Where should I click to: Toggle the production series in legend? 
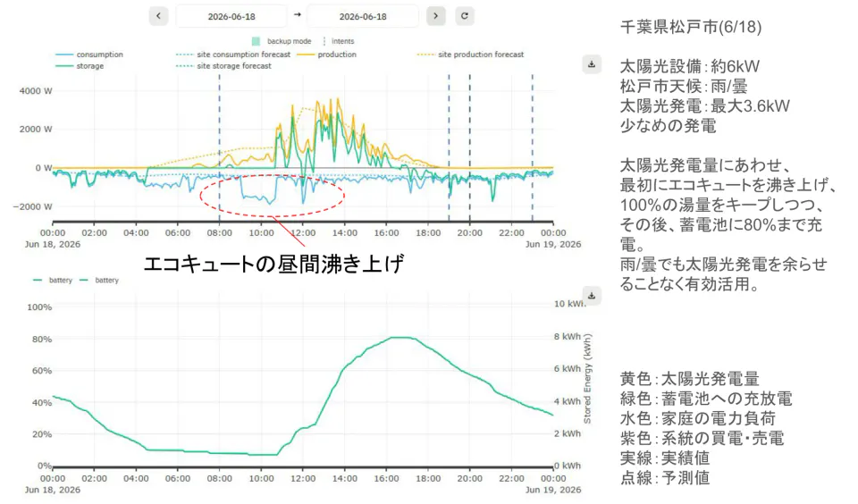326,55
